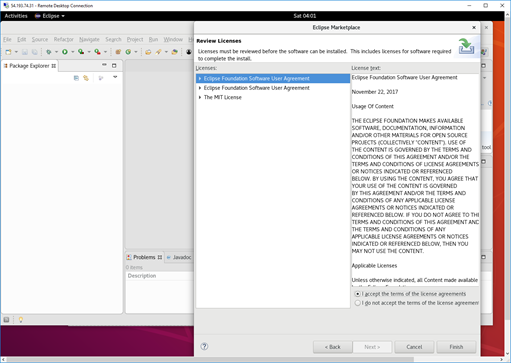Click the Next button
The image size is (511, 363).
372,347
